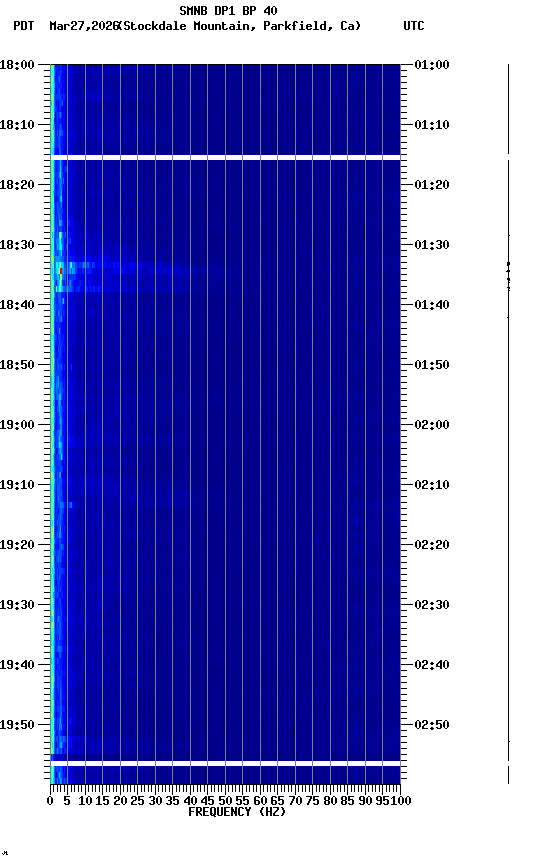552x864 pixels.
Task: Click the 0 Hz frequency axis label
Action: [x=50, y=801]
